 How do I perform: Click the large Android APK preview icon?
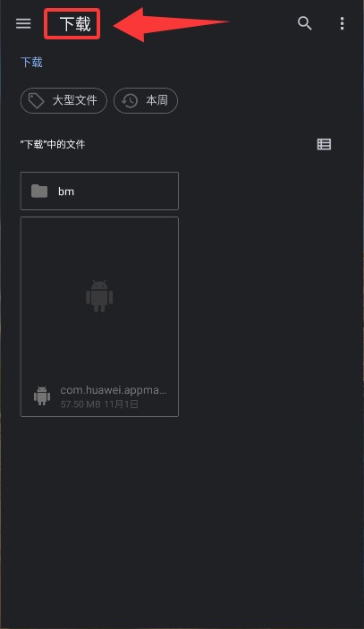pos(99,296)
